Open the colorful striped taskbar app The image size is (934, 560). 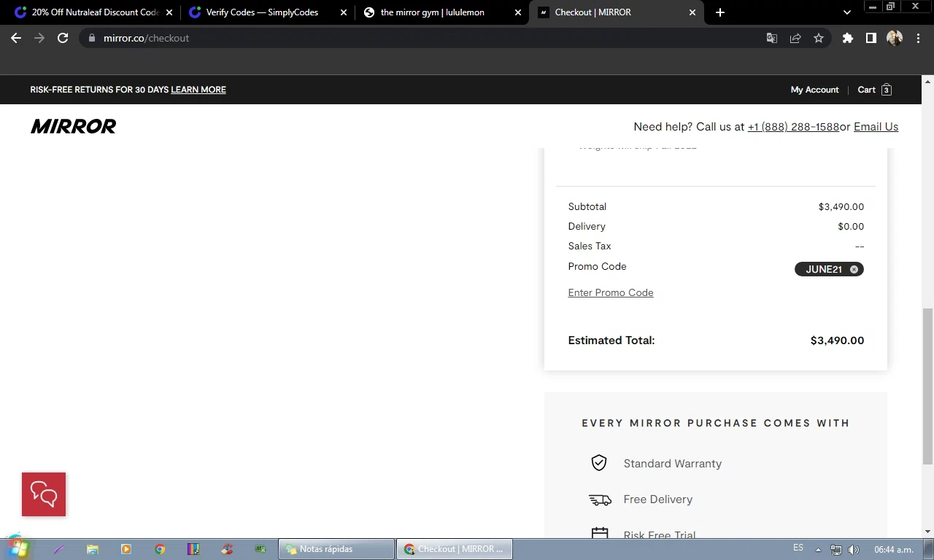[x=193, y=549]
